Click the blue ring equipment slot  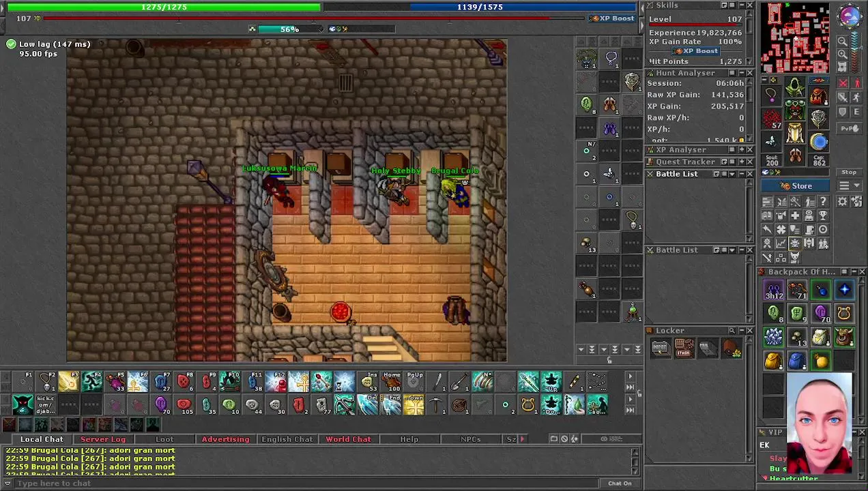tap(819, 142)
